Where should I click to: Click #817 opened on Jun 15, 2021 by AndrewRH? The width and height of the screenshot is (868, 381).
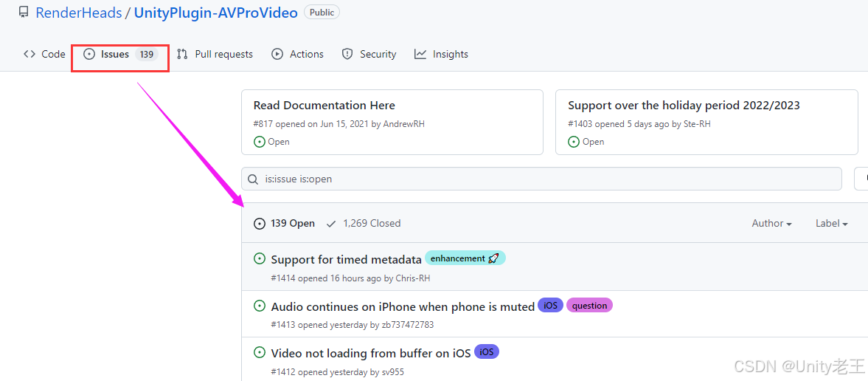[338, 124]
